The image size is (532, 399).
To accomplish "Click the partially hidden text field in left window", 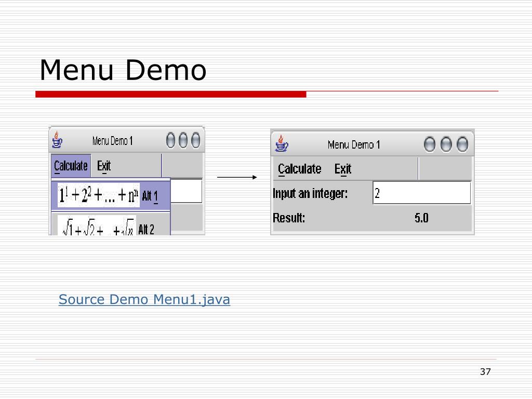I will 187,191.
